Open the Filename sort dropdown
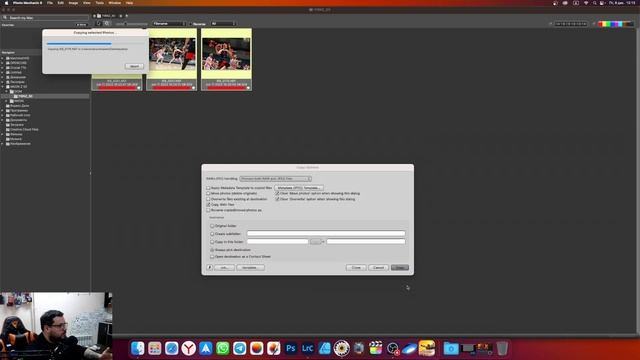Image resolution: width=640 pixels, height=360 pixels. click(x=169, y=24)
